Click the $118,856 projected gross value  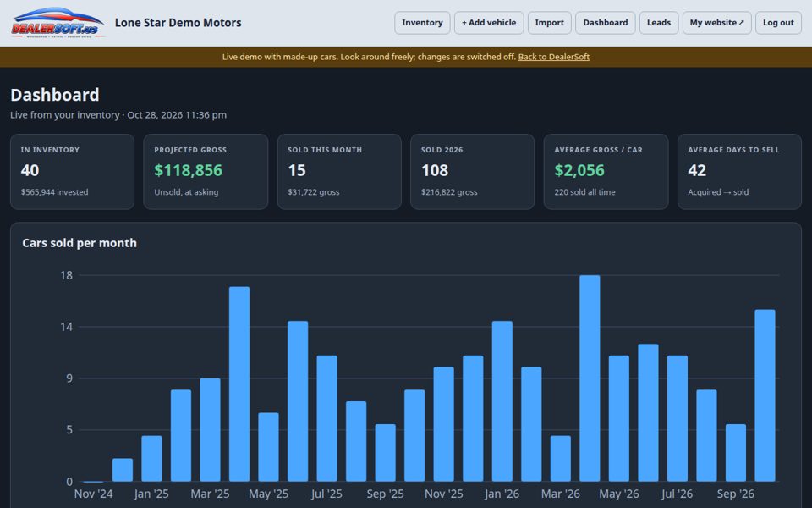click(188, 170)
